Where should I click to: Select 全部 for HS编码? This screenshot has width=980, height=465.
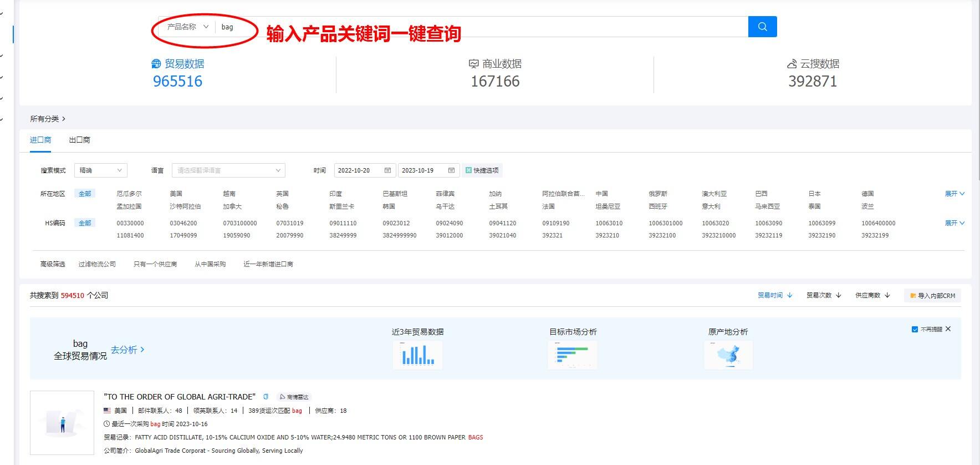(x=85, y=223)
